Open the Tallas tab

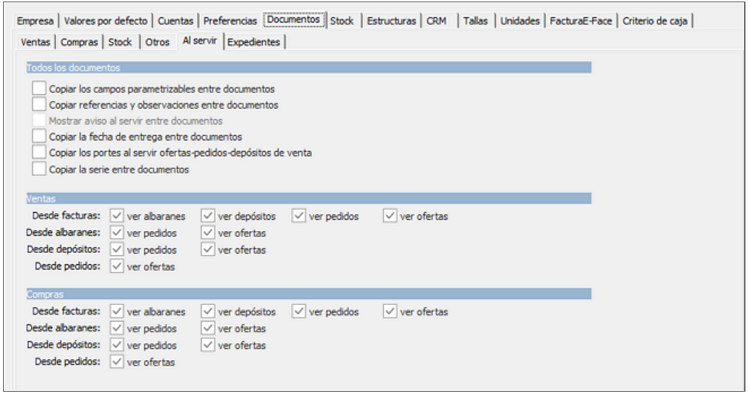click(x=475, y=21)
